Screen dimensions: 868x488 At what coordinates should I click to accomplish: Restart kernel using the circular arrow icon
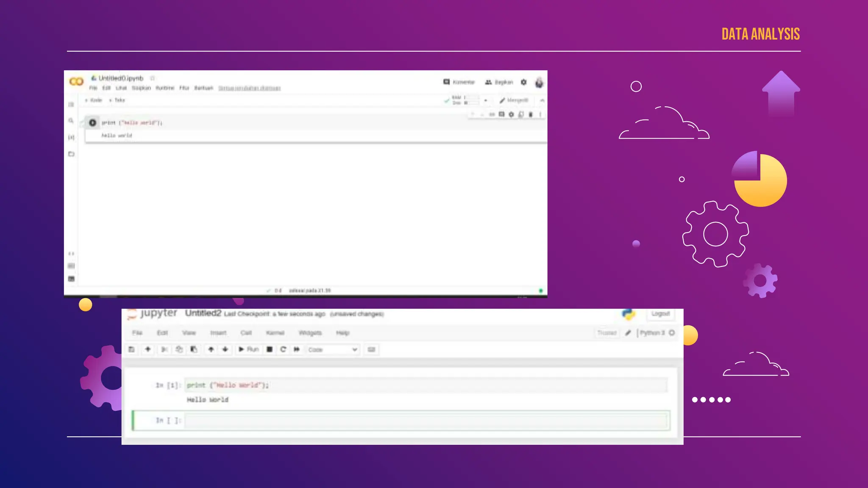click(x=283, y=349)
